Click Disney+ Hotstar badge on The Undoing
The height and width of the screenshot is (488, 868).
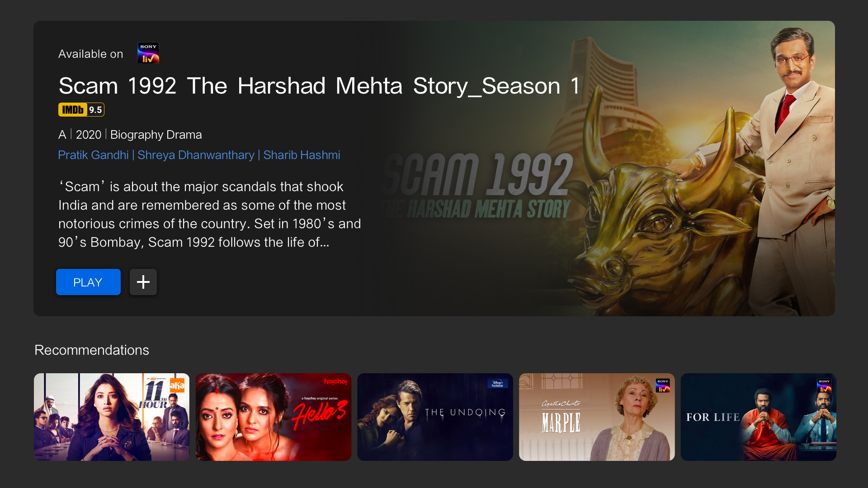click(x=498, y=384)
